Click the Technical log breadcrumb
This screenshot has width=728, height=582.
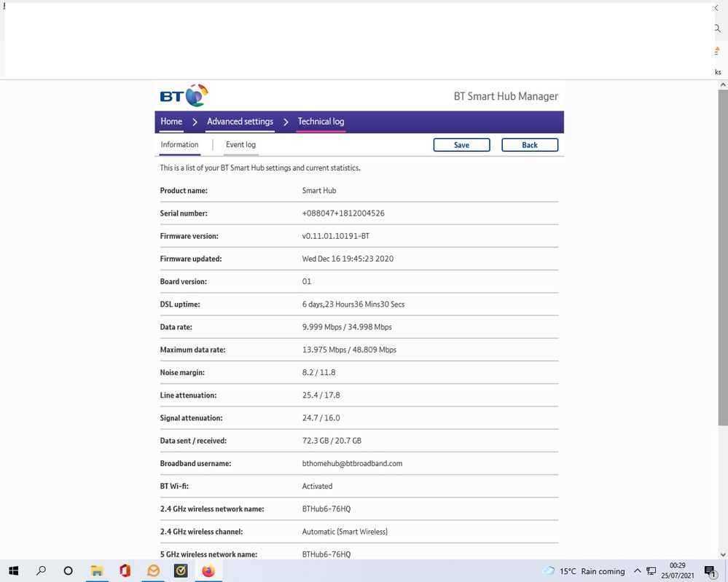[321, 122]
